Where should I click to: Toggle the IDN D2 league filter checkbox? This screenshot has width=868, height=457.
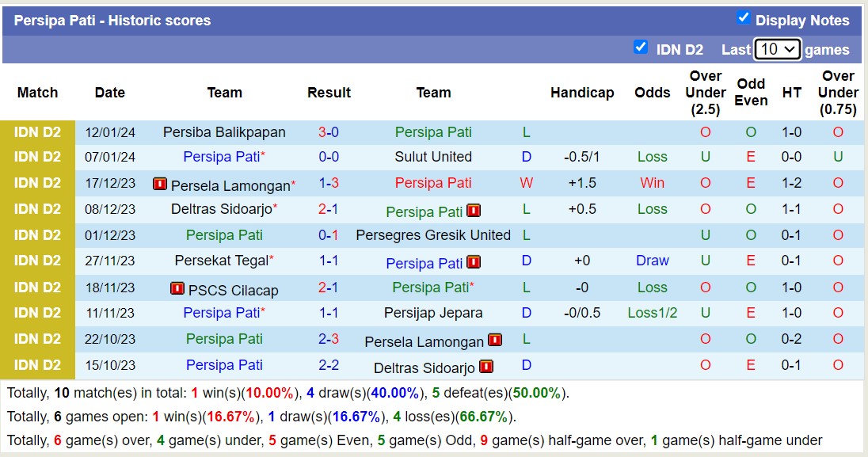coord(641,48)
